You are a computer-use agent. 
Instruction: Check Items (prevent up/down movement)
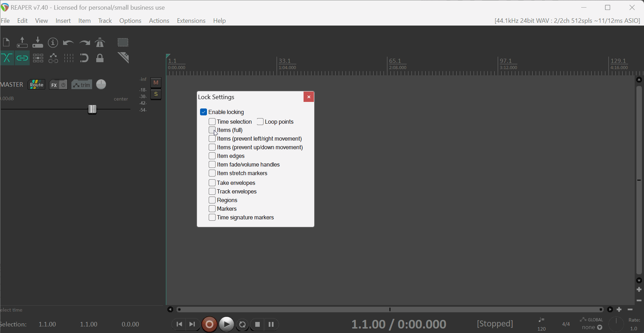(212, 148)
